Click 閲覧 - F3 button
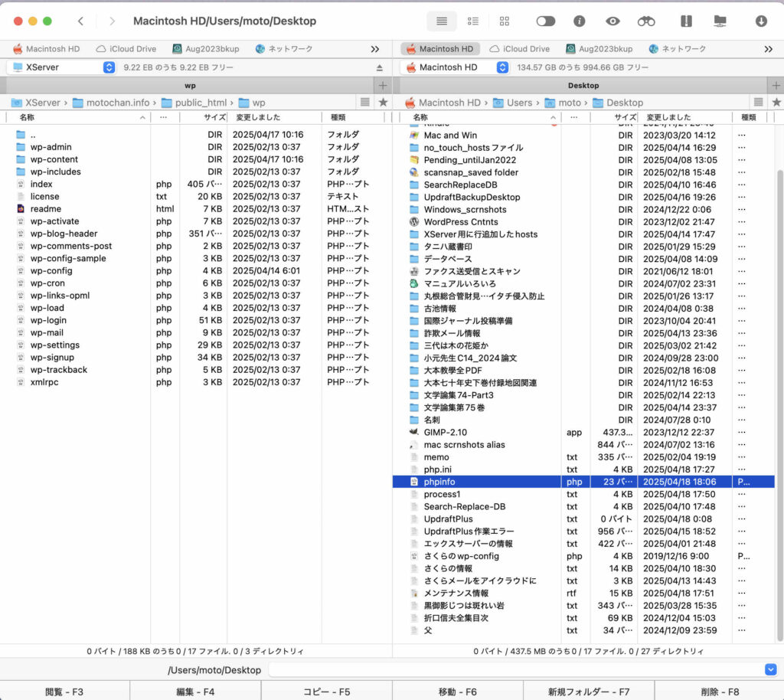This screenshot has height=700, width=784. (64, 692)
